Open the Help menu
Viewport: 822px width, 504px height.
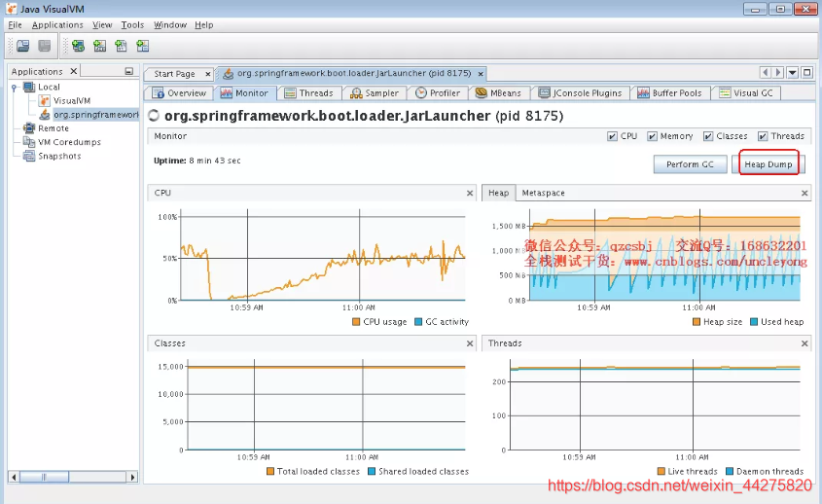tap(204, 25)
